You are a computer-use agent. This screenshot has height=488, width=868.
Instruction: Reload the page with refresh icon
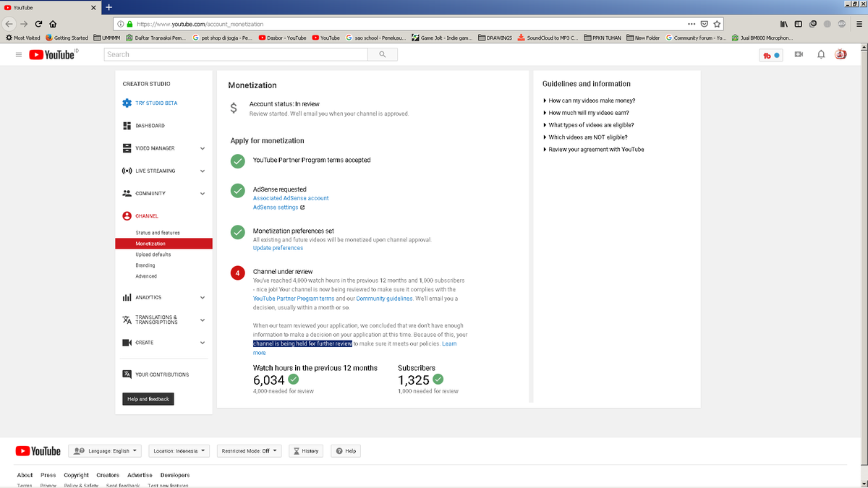coord(39,23)
